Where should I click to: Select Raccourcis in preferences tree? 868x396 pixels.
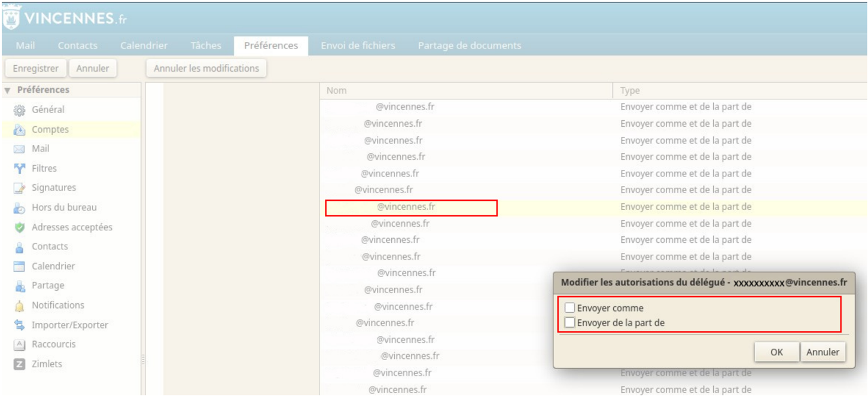pos(54,345)
